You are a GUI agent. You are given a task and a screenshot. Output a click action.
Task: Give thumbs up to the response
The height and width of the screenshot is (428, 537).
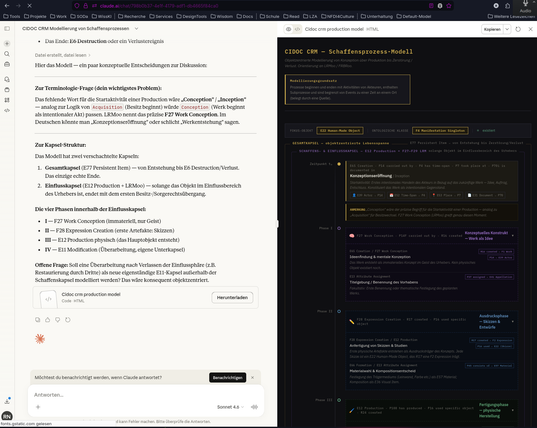click(48, 320)
